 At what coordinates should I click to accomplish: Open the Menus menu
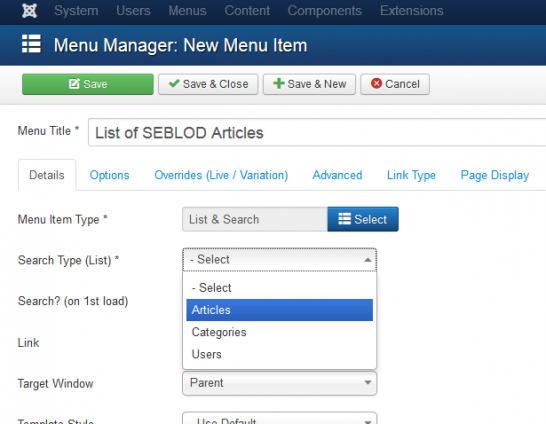pyautogui.click(x=187, y=11)
